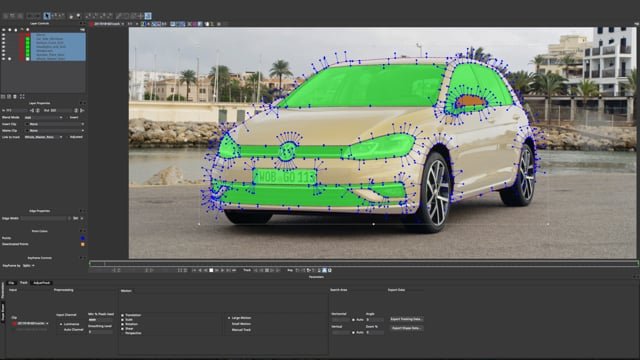Play the clip forward
The width and height of the screenshot is (640, 360).
pyautogui.click(x=217, y=270)
